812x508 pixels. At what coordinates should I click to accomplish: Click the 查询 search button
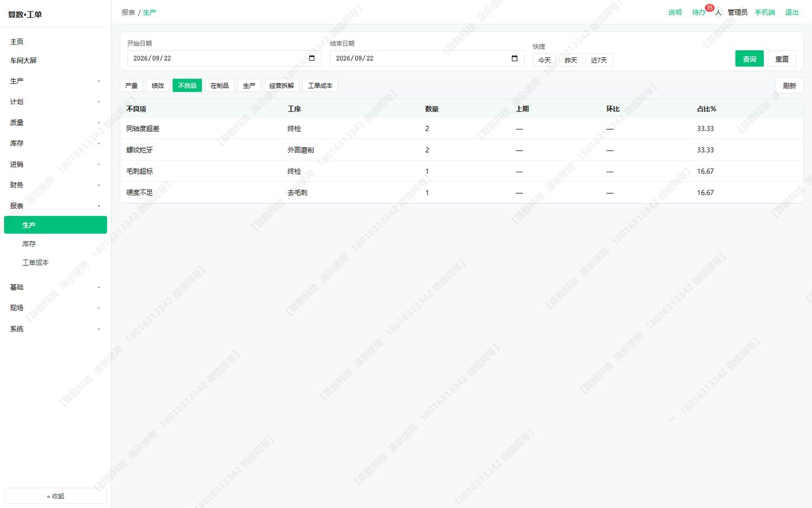tap(749, 58)
